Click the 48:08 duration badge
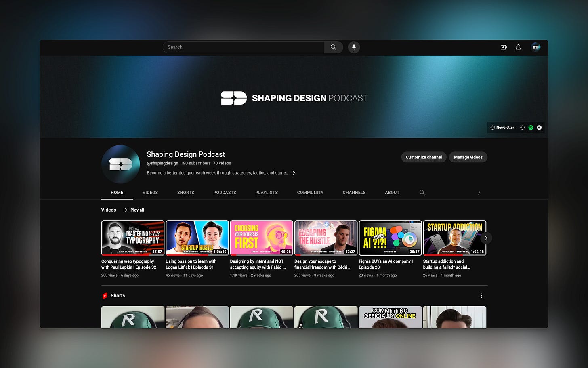The width and height of the screenshot is (588, 368). [x=286, y=252]
